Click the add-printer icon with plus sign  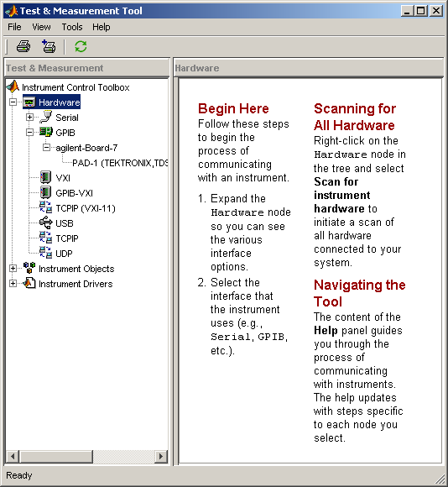click(x=49, y=46)
